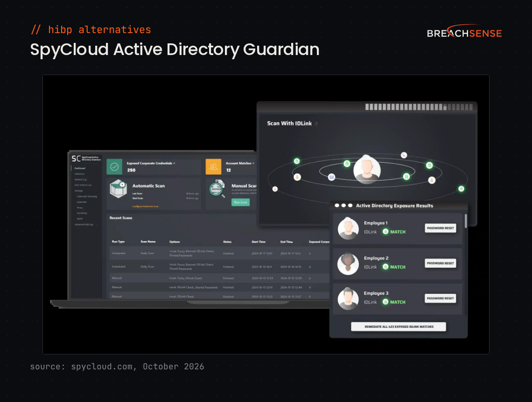Screen dimensions: 532x402
Task: Click Remediate All 423 Exposed IDLink Matches
Action: click(x=399, y=327)
